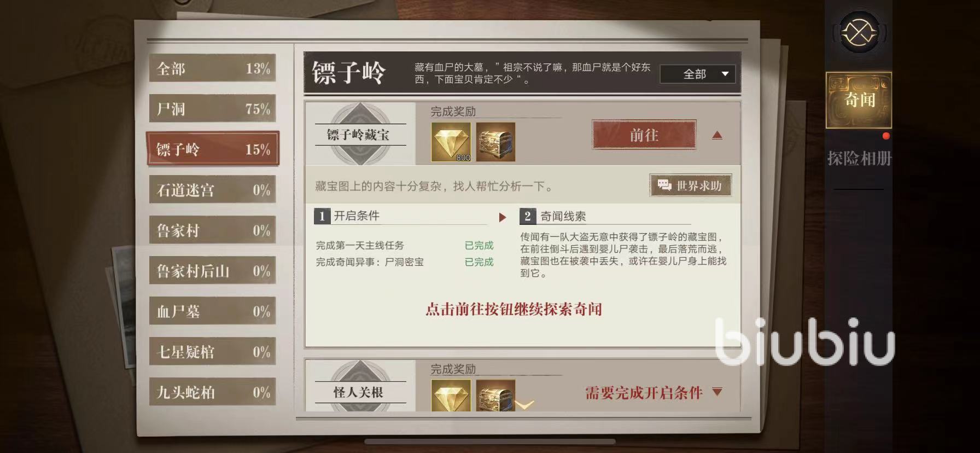The height and width of the screenshot is (453, 980).
Task: Advance to step 2 with red arrow
Action: click(x=503, y=217)
